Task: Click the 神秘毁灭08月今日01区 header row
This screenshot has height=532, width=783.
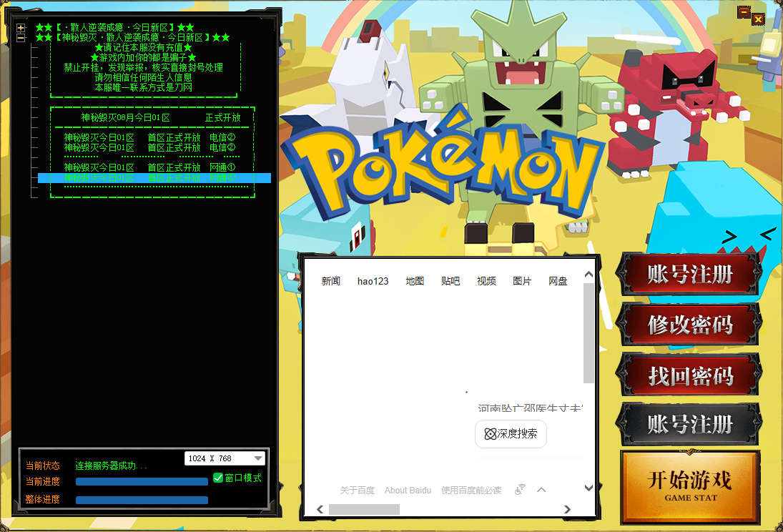Action: coord(161,117)
